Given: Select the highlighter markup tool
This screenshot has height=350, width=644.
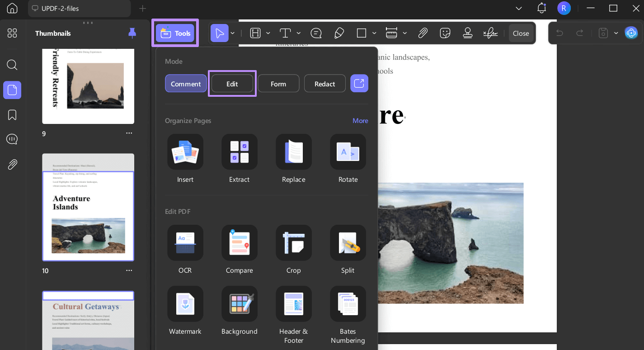Looking at the screenshot, I should click(x=339, y=33).
